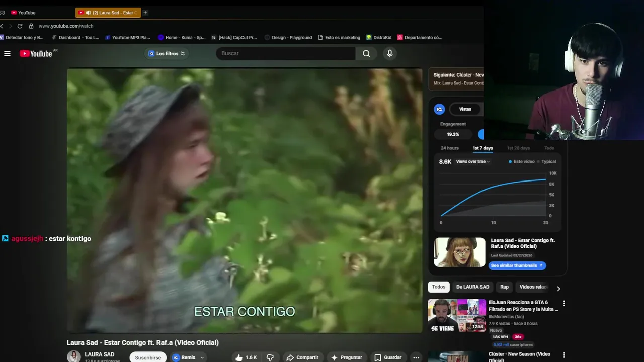Go to the YouTube home logo
644x362 pixels.
pyautogui.click(x=36, y=54)
